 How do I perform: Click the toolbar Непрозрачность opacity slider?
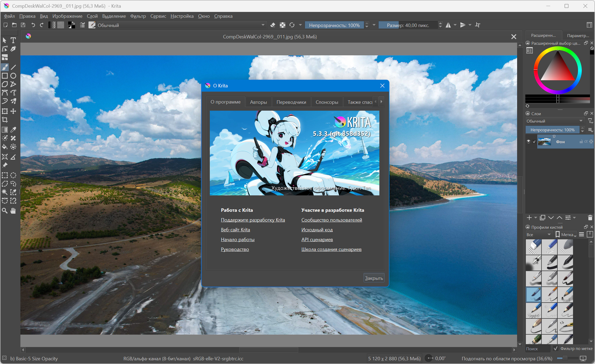point(335,25)
